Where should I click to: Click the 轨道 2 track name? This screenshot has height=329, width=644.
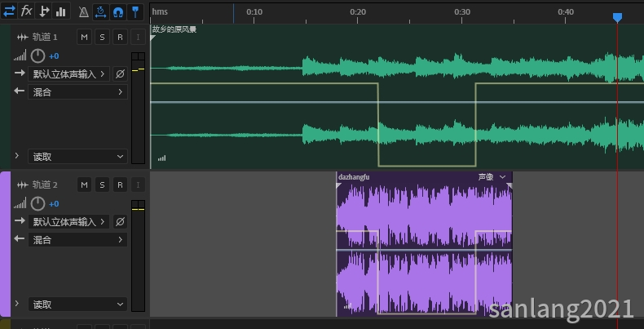click(46, 185)
